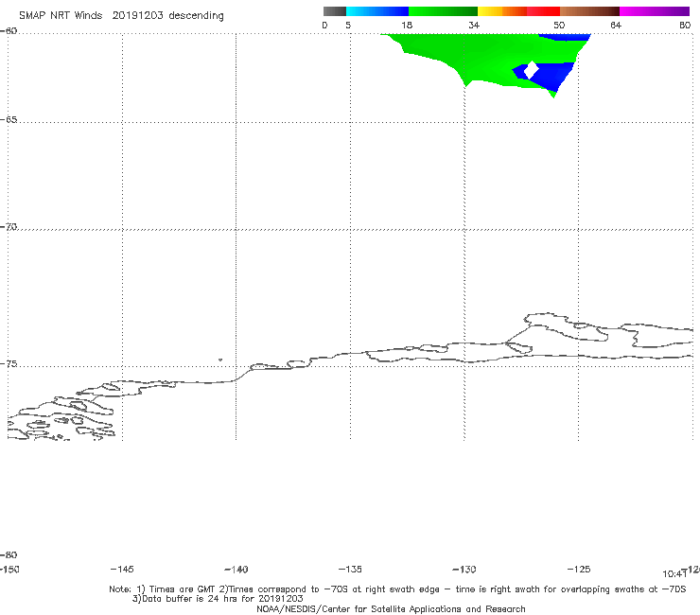Click the swath time label "10:41"

(x=674, y=574)
